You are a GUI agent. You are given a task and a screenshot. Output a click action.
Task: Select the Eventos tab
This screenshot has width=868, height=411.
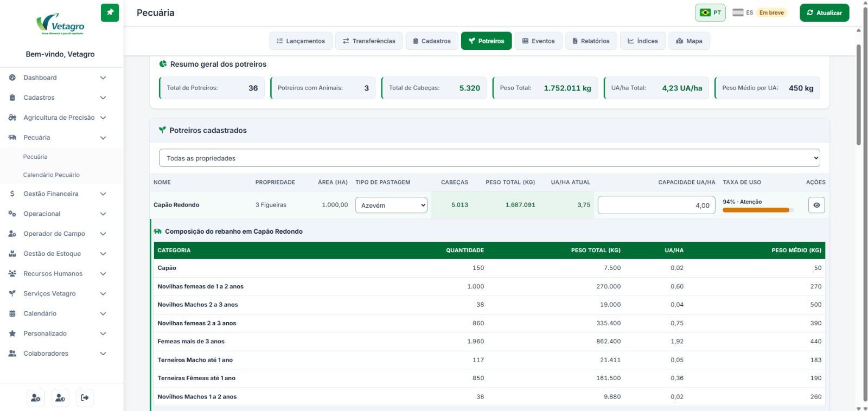(538, 41)
